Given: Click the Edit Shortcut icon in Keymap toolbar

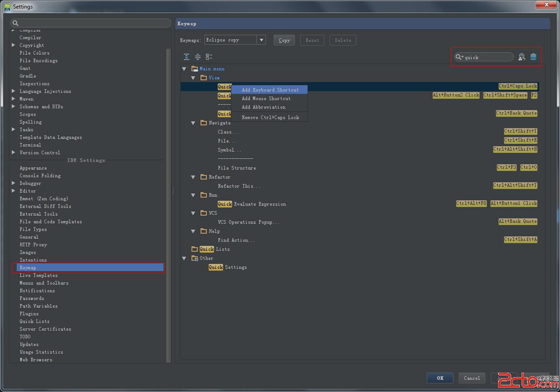Looking at the screenshot, I should pyautogui.click(x=209, y=57).
